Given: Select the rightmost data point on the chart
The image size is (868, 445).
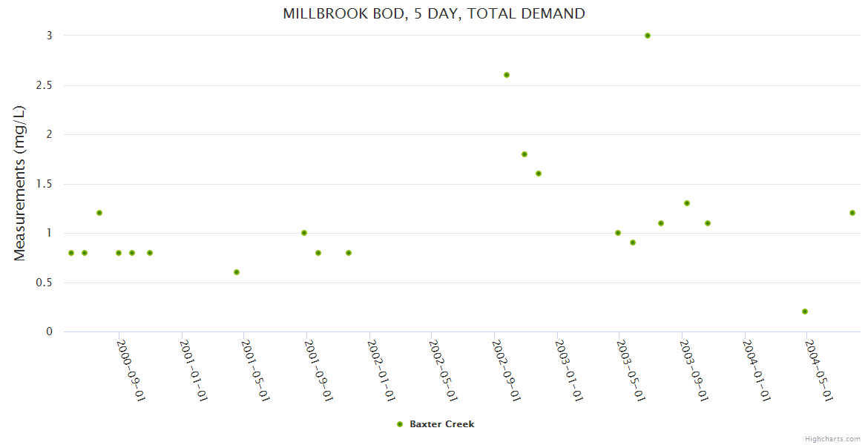Looking at the screenshot, I should point(852,213).
